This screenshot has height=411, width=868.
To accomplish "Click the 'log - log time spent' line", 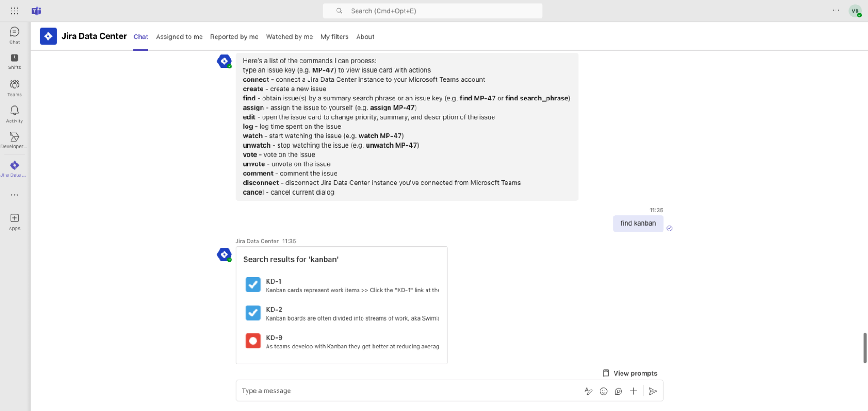I will pyautogui.click(x=292, y=126).
